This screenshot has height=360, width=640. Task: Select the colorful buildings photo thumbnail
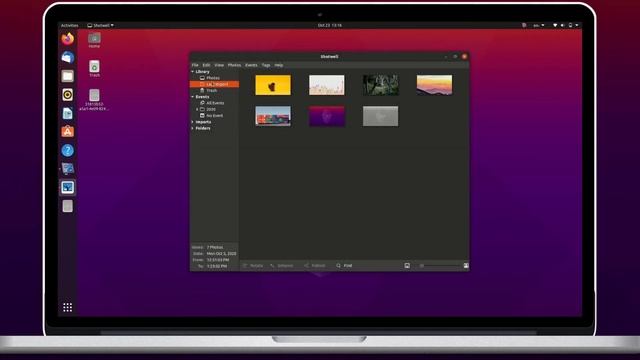(x=273, y=116)
